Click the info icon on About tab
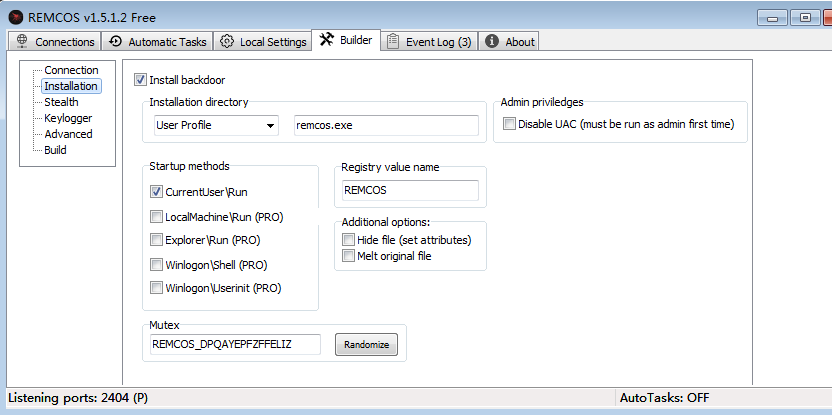This screenshot has height=415, width=832. click(491, 41)
